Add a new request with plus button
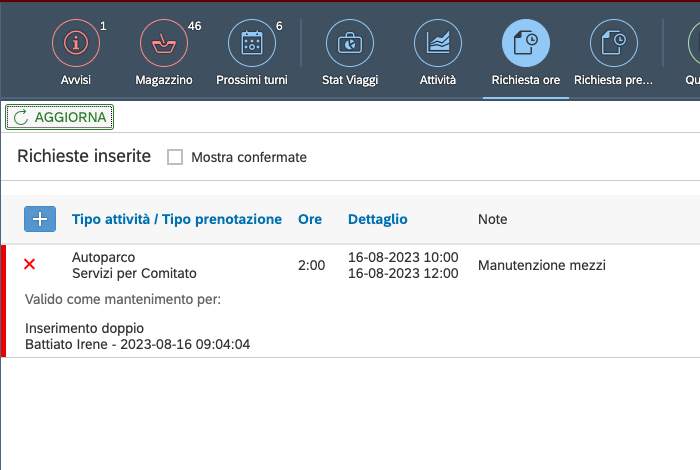This screenshot has width=700, height=470. click(x=40, y=219)
